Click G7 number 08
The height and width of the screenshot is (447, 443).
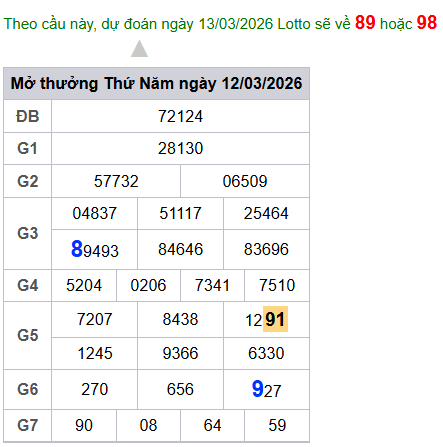click(x=148, y=425)
